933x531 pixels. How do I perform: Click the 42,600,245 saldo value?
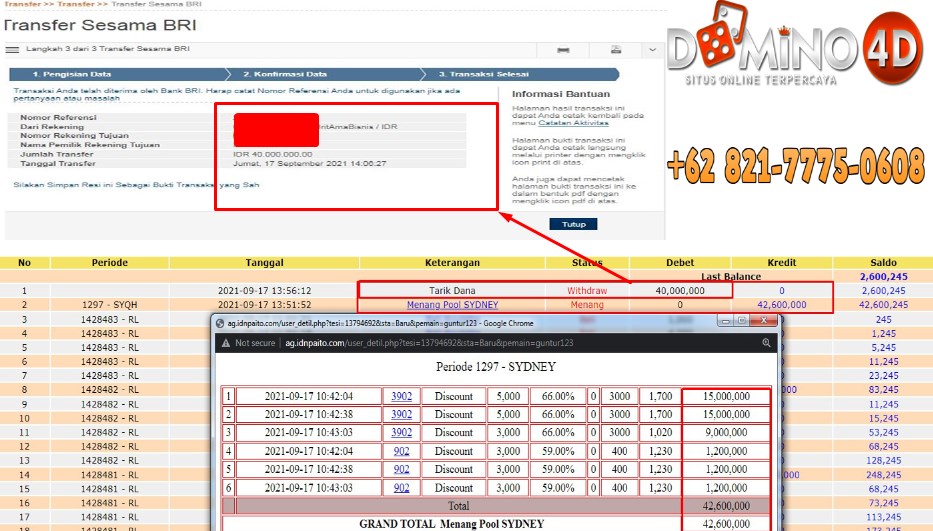point(884,305)
